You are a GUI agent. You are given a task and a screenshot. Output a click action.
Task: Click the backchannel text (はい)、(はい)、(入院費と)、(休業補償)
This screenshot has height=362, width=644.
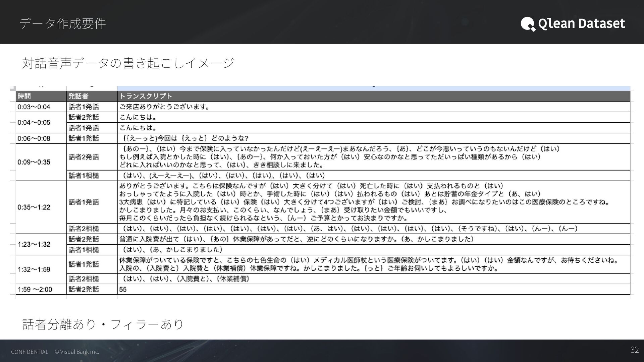pyautogui.click(x=186, y=279)
